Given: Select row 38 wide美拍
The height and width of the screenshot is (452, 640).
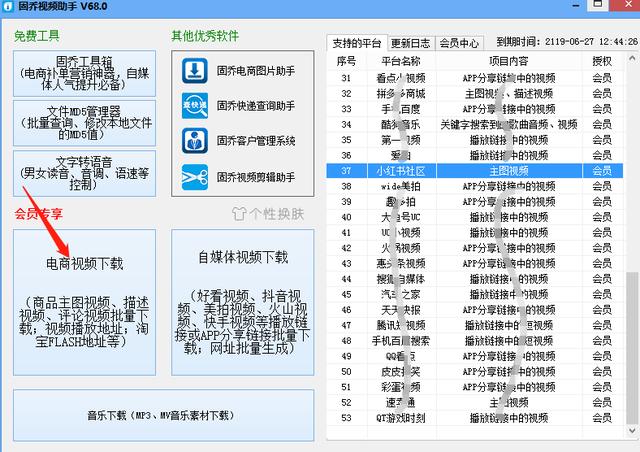Looking at the screenshot, I should point(475,186).
